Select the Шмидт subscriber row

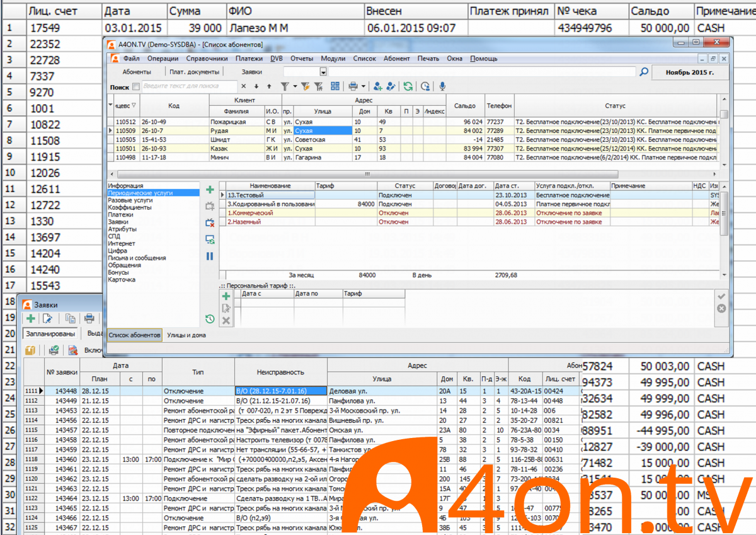coord(413,139)
